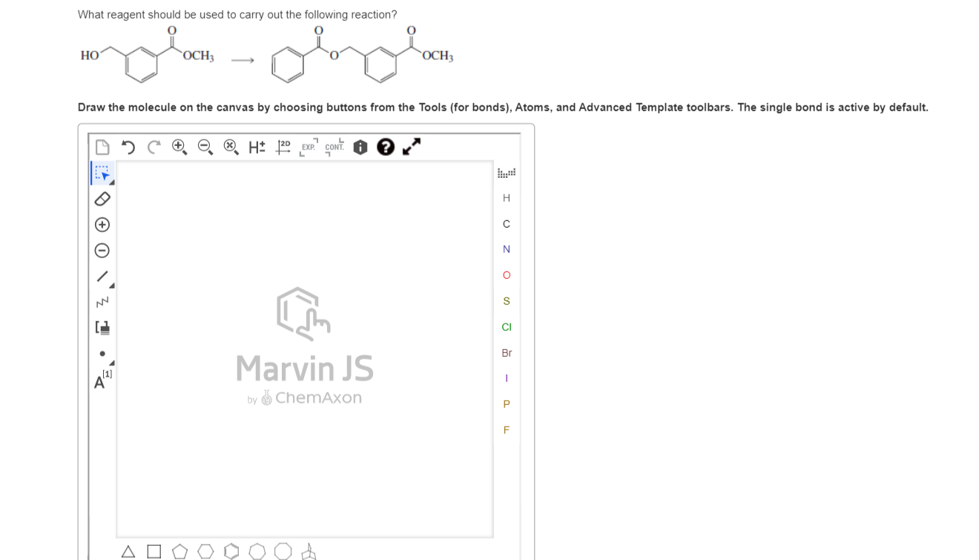Viewport: 979px width, 560px height.
Task: Open the periodic table panel
Action: click(x=507, y=171)
